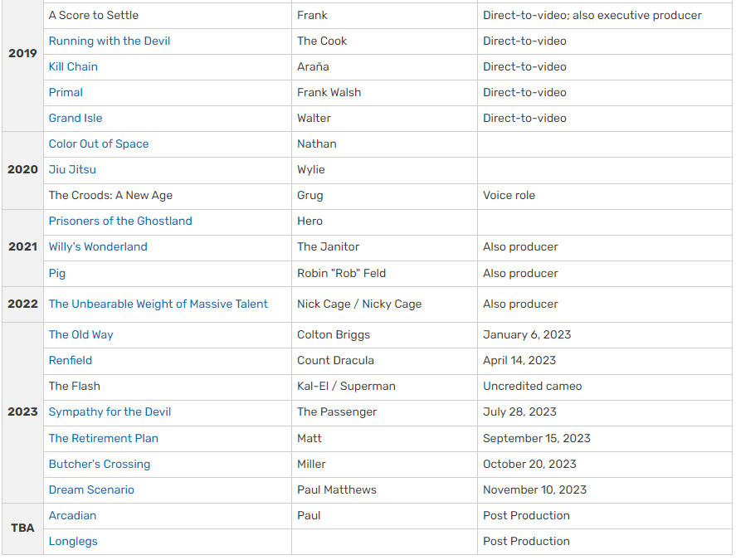Select the role text "Grug"
736x560 pixels.
coord(310,196)
